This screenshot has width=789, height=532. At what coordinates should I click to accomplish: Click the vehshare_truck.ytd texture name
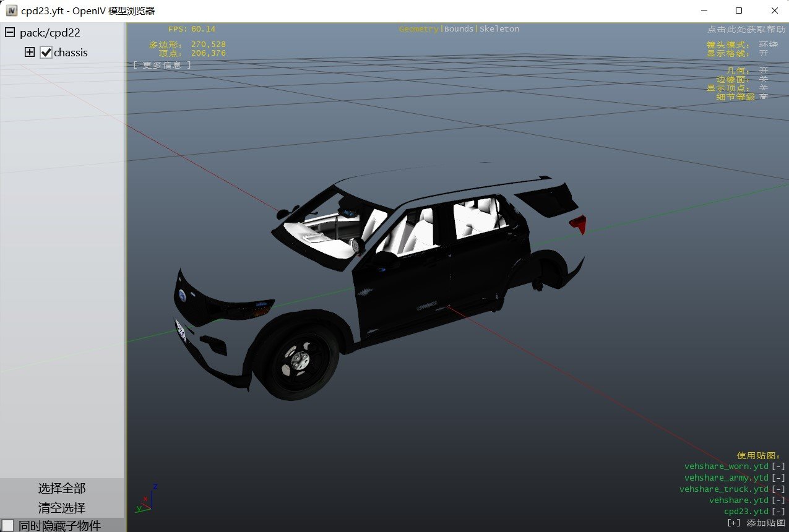[724, 489]
